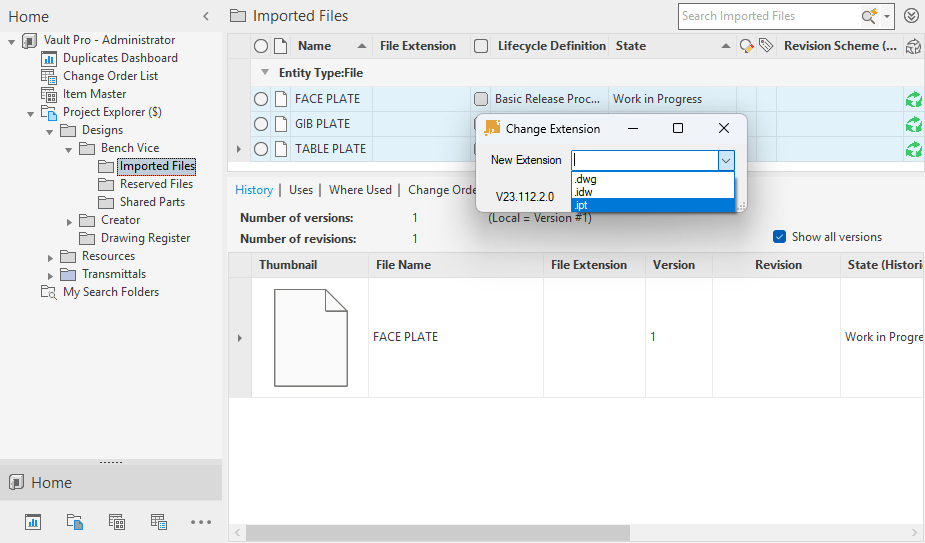
Task: Click the pencil status column header icon
Action: click(x=746, y=46)
